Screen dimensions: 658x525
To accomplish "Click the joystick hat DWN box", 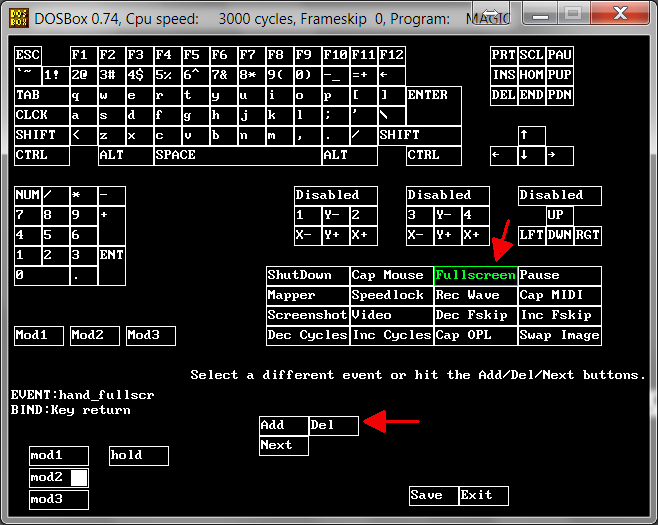I will pyautogui.click(x=560, y=236).
